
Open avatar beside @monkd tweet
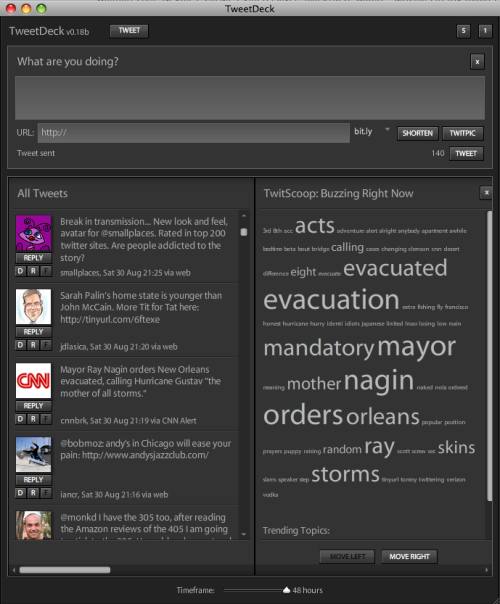[x=34, y=525]
